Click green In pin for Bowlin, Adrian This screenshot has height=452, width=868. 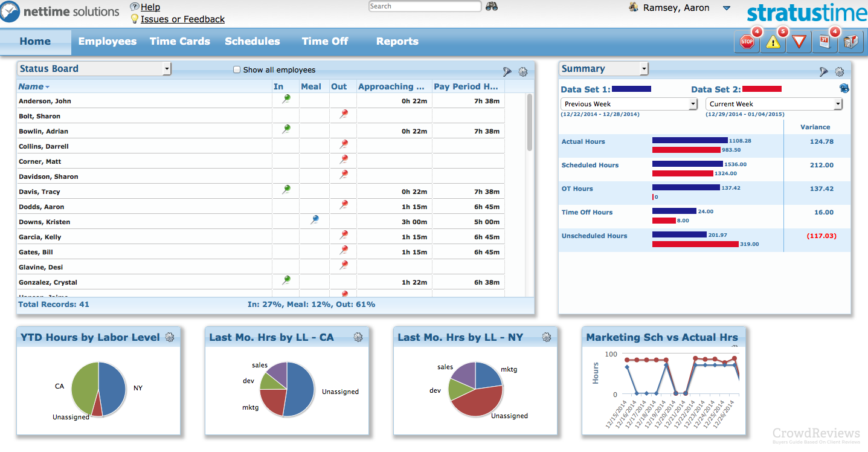tap(286, 129)
